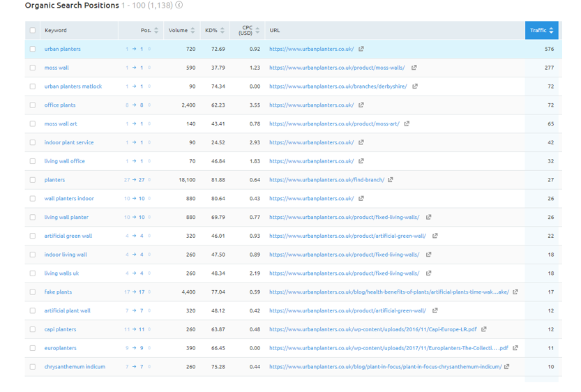Open external link icon in fake plants row
Screen dimensions: 581x392
[x=515, y=292]
